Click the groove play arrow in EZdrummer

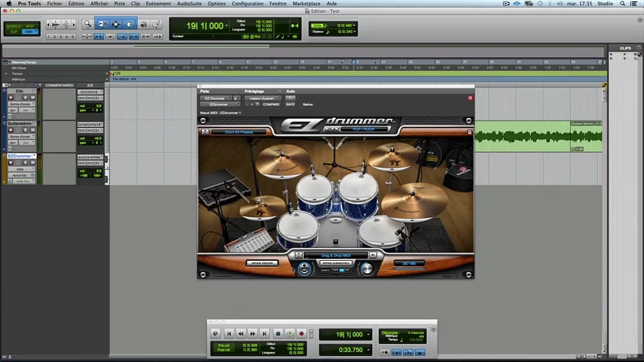coord(372,255)
